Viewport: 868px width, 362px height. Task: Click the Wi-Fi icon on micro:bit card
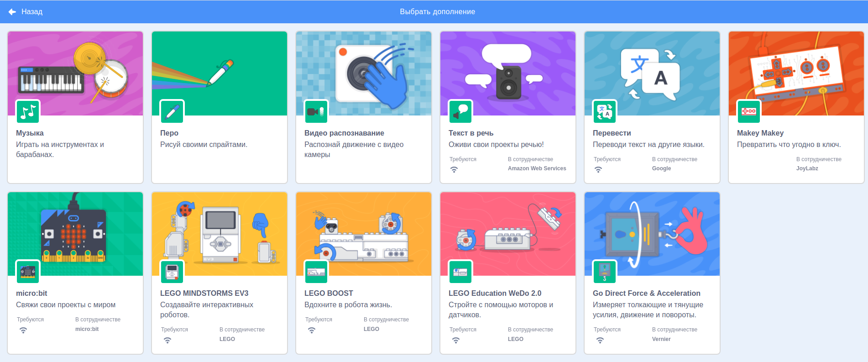coord(23,330)
